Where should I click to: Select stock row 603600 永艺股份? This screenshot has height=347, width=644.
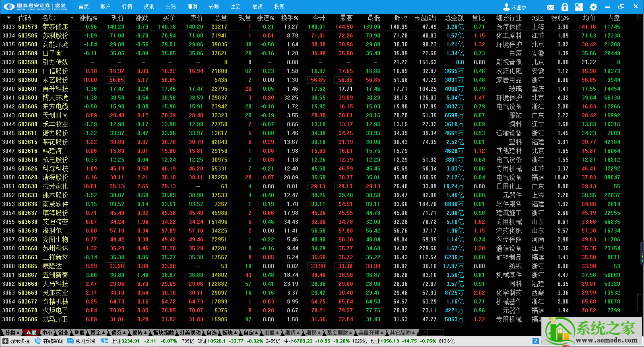coord(310,80)
